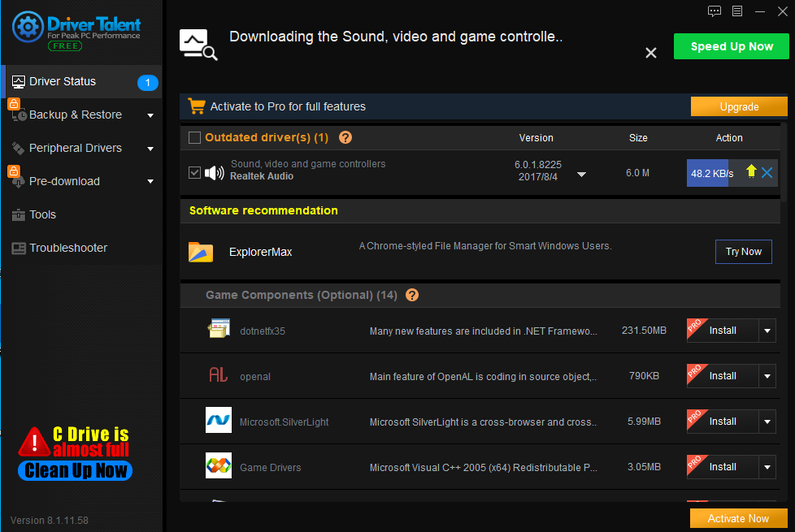This screenshot has height=532, width=795.
Task: Click the help icon beside Game Components
Action: [x=412, y=295]
